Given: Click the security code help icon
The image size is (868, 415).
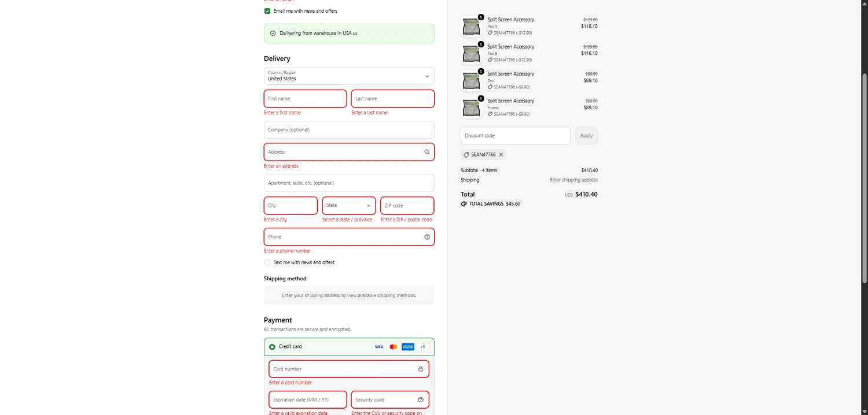Looking at the screenshot, I should 421,399.
